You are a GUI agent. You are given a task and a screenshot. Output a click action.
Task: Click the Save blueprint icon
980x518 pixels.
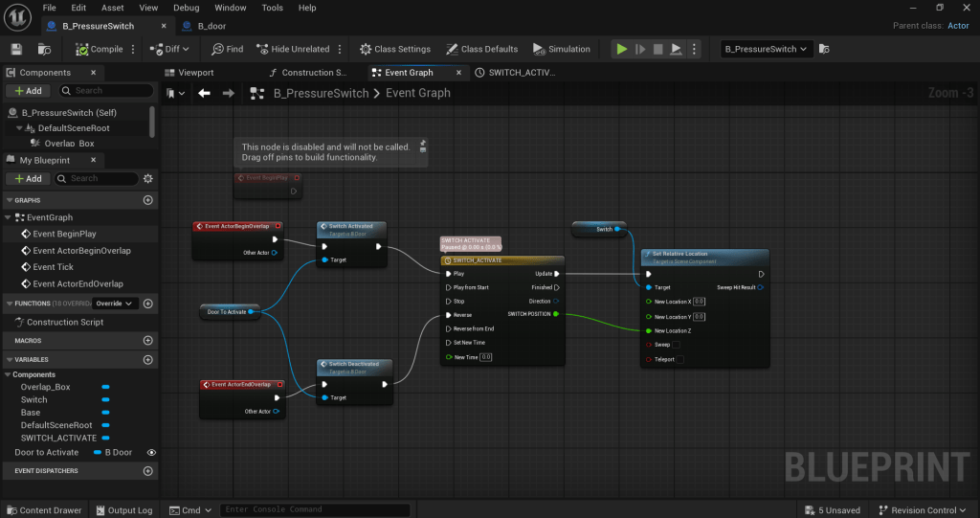[x=16, y=49]
